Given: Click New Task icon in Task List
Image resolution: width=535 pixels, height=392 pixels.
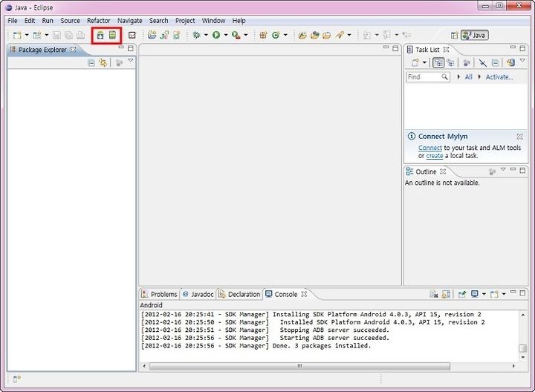Looking at the screenshot, I should coord(415,62).
